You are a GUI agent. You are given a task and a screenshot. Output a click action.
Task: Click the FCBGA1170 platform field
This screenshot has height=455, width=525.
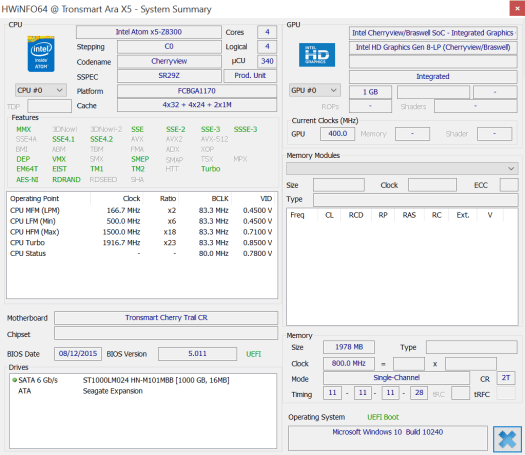(x=197, y=91)
